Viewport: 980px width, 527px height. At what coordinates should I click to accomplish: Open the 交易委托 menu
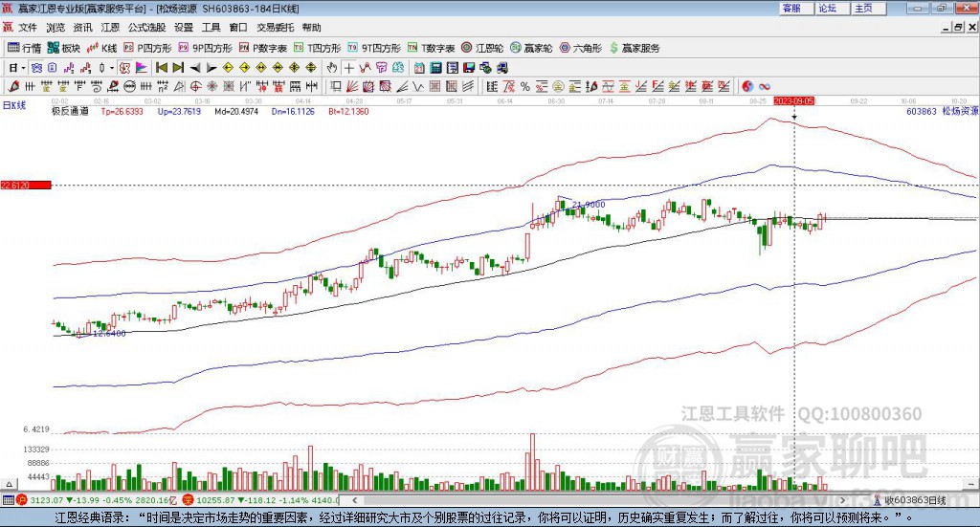click(275, 28)
